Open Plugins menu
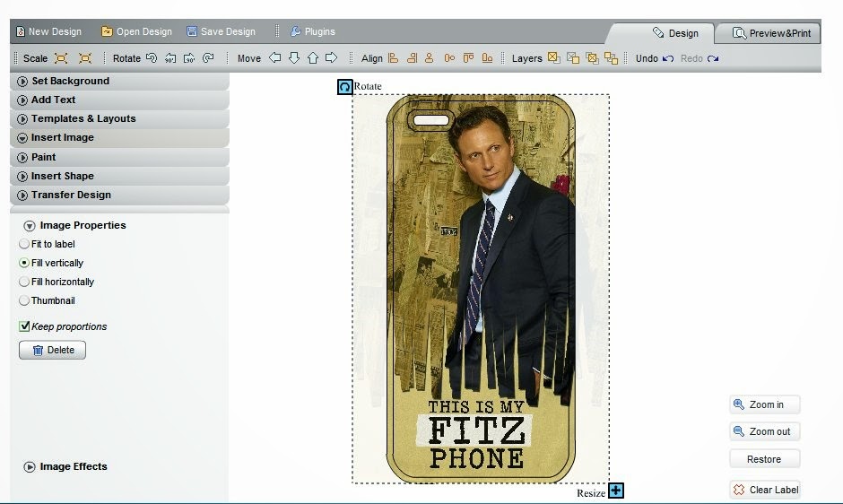 (x=312, y=31)
